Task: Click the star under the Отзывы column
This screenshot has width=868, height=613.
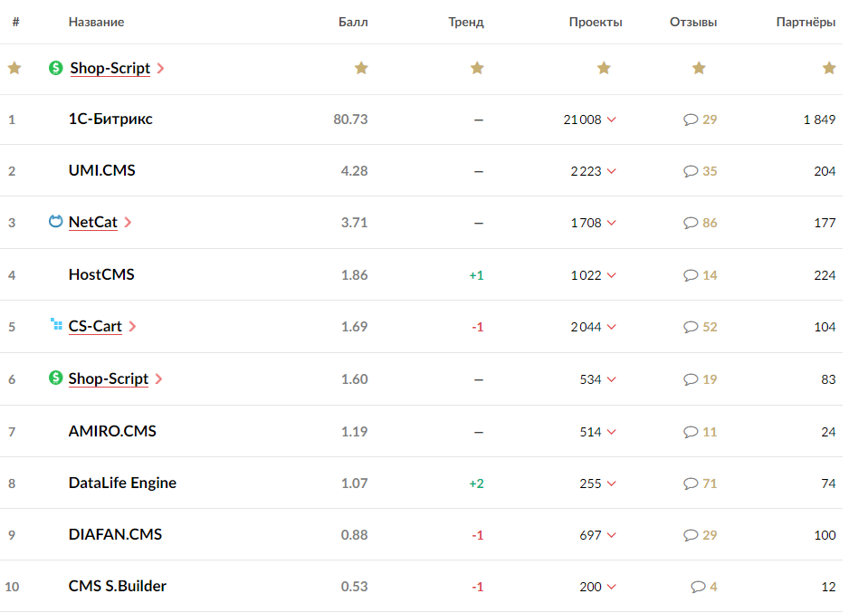Action: click(x=699, y=68)
